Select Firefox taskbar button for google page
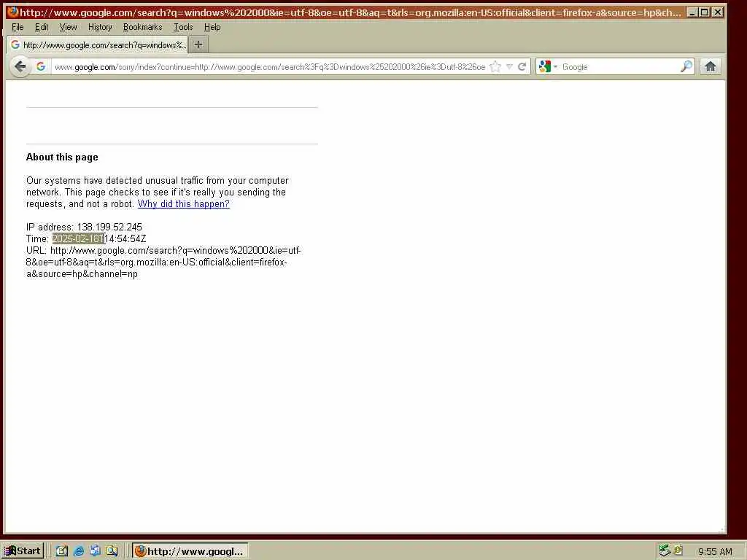The image size is (747, 560). [x=190, y=551]
